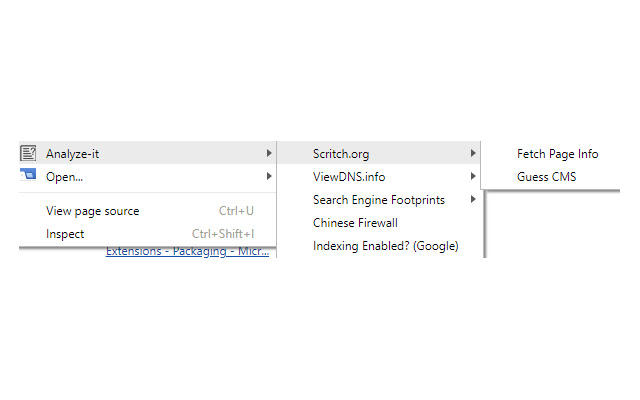
Task: Expand the Search Engine Footprints arrow
Action: click(473, 200)
